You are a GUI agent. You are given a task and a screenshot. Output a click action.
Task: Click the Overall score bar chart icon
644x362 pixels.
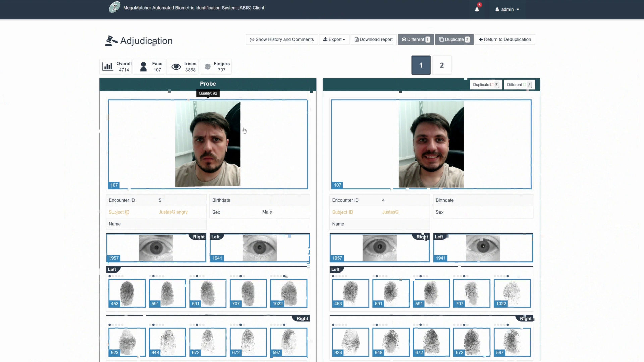coord(107,66)
